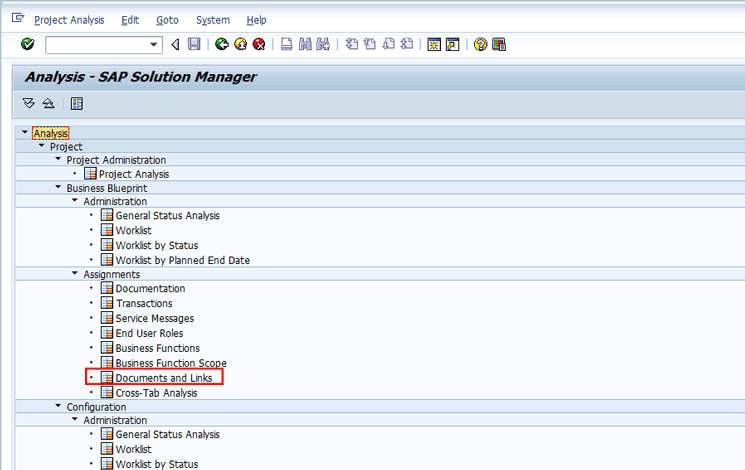Image resolution: width=745 pixels, height=470 pixels.
Task: Click the Customize Local Layout icon
Action: point(499,44)
